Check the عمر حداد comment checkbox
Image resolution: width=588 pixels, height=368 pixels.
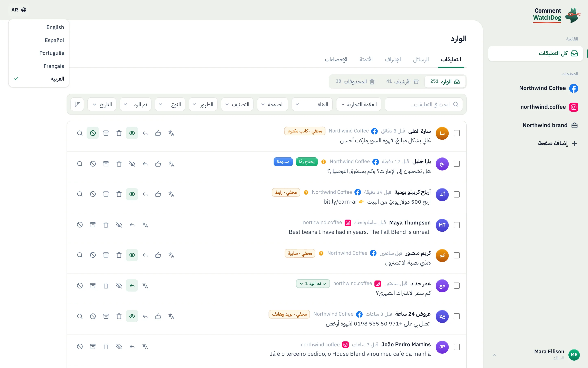point(457,285)
